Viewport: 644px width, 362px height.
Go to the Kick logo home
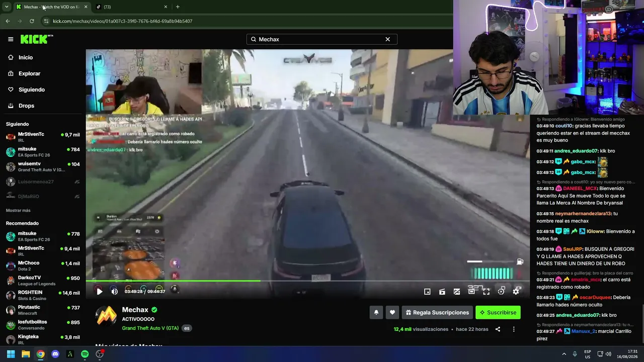37,39
